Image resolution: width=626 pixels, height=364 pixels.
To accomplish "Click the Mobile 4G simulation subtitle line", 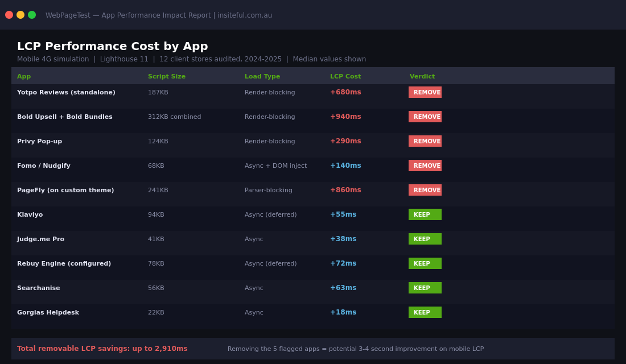I will pyautogui.click(x=191, y=59).
